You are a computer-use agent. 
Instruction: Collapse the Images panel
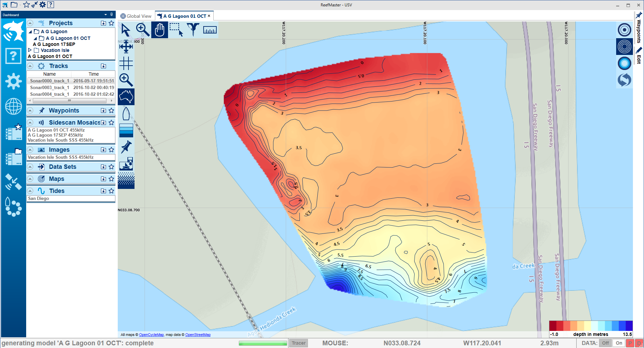[30, 150]
